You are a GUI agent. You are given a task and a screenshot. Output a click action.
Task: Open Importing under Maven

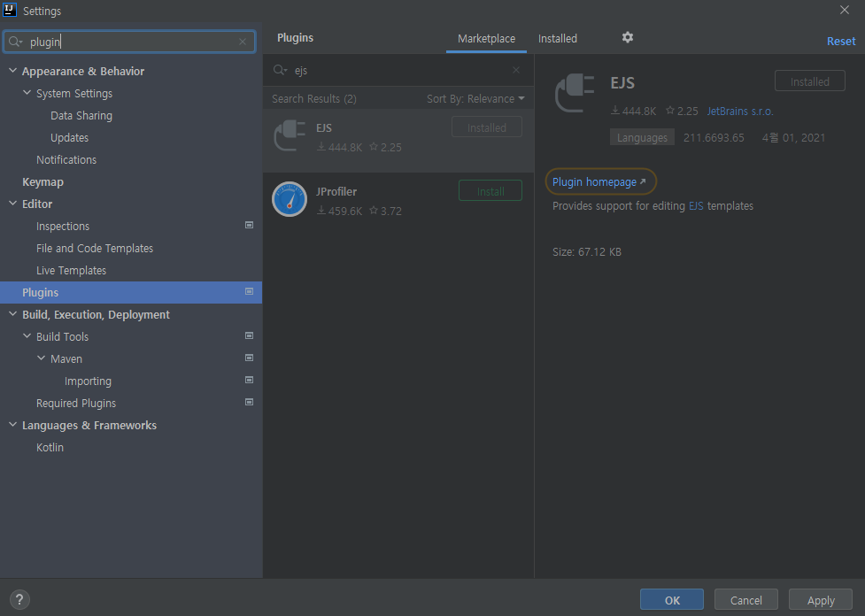coord(88,381)
